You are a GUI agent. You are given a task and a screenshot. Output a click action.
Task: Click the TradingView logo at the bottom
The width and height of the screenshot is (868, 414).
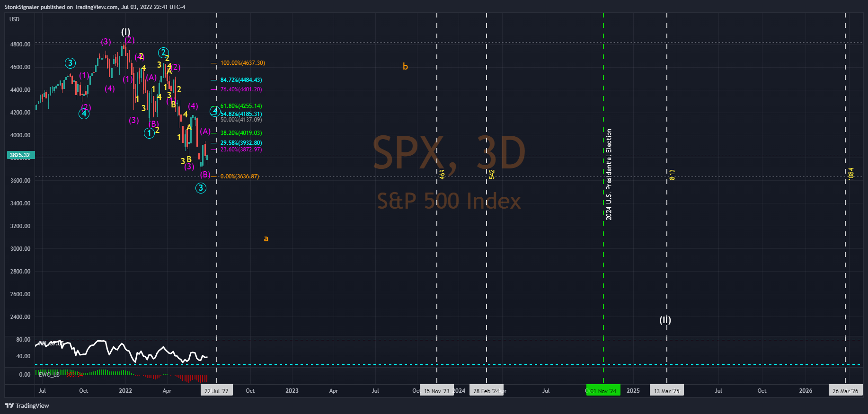click(x=27, y=405)
